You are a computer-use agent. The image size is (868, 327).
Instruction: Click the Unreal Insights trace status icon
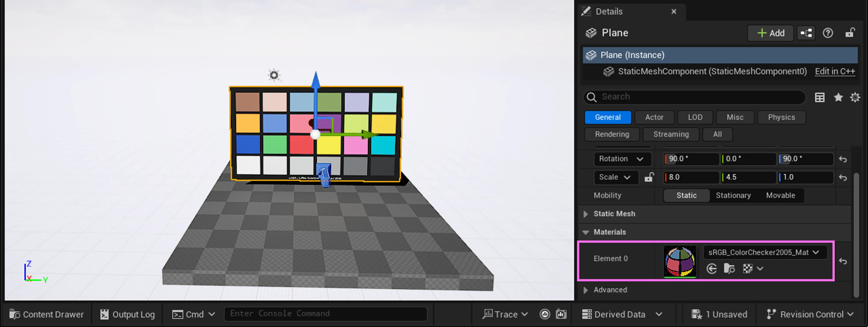pyautogui.click(x=544, y=314)
